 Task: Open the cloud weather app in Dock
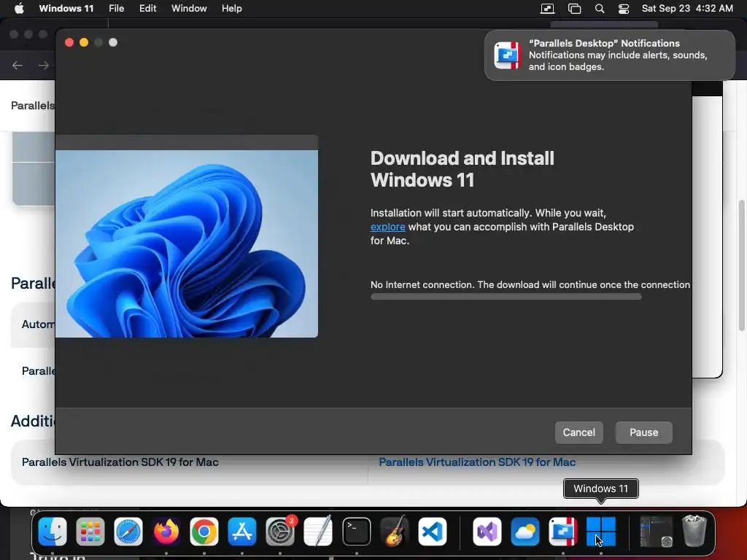525,531
